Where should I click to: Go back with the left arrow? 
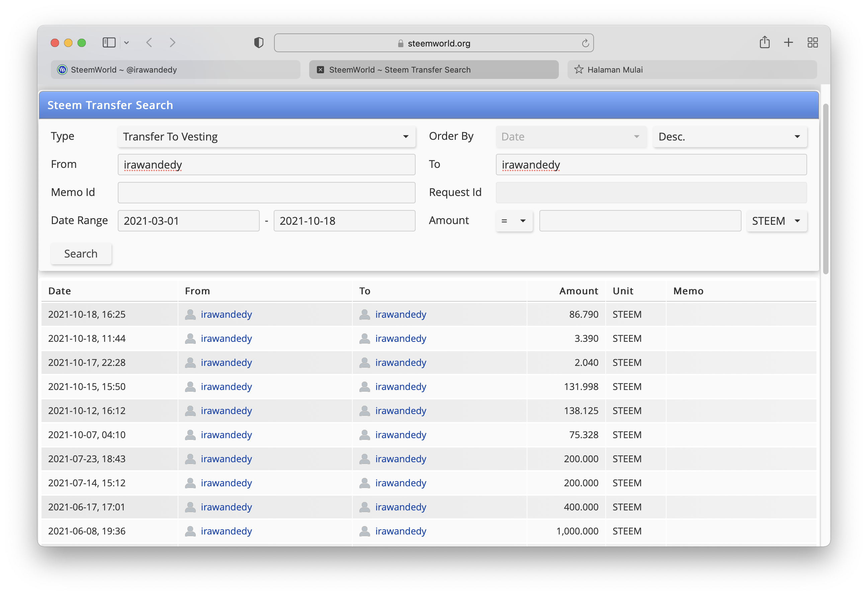pyautogui.click(x=149, y=42)
